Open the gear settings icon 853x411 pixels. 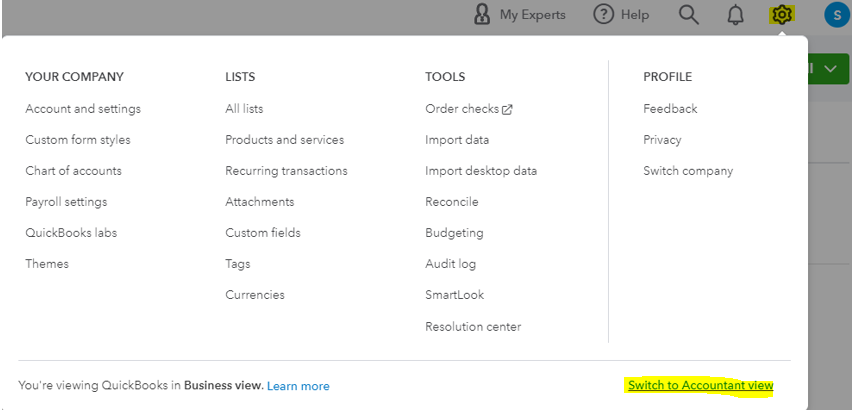pos(782,15)
